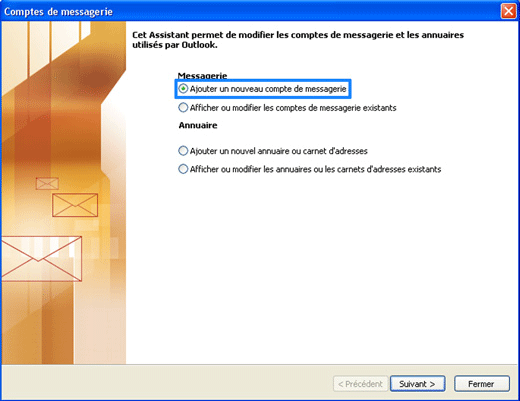Click the 'Annuaire' section heading
The height and width of the screenshot is (401, 520).
198,125
